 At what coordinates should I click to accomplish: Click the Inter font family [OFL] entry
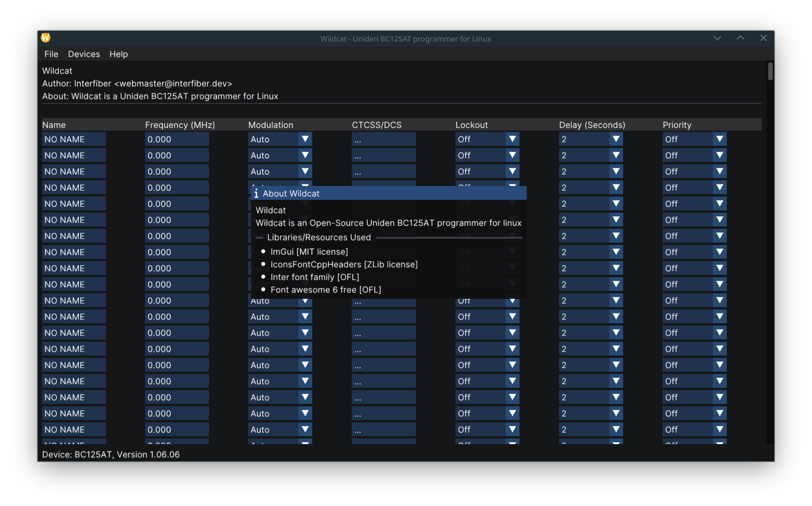coord(315,277)
